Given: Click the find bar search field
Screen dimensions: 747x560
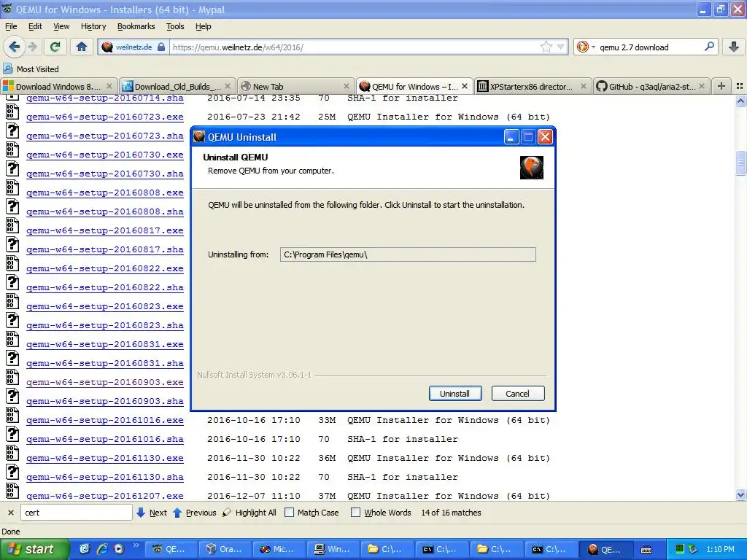Looking at the screenshot, I should (76, 513).
